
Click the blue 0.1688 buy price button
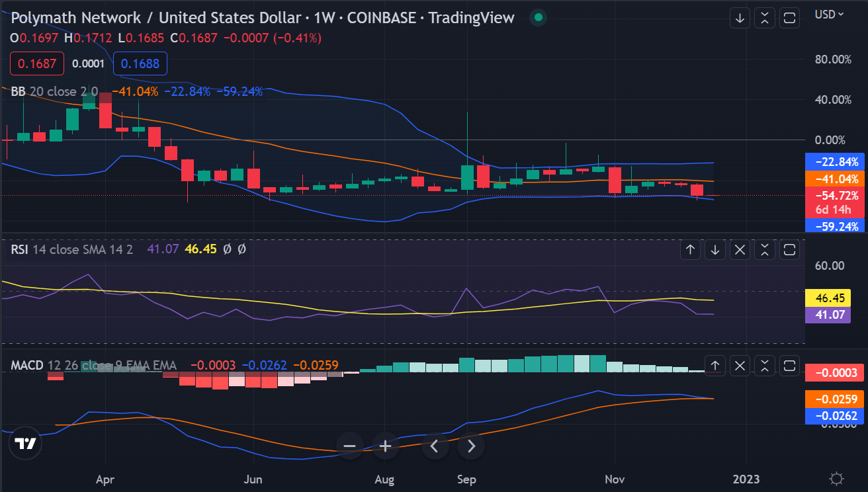tap(140, 63)
